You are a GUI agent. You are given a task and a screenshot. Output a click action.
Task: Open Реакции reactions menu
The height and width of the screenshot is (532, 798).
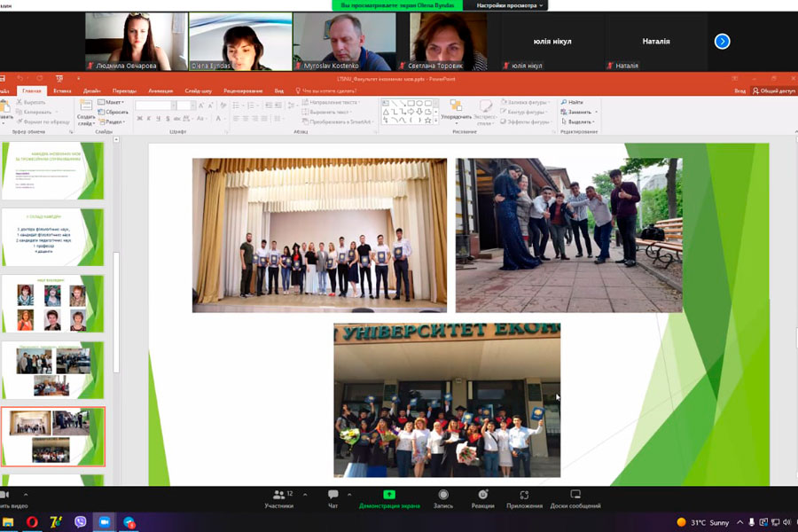[x=482, y=498]
